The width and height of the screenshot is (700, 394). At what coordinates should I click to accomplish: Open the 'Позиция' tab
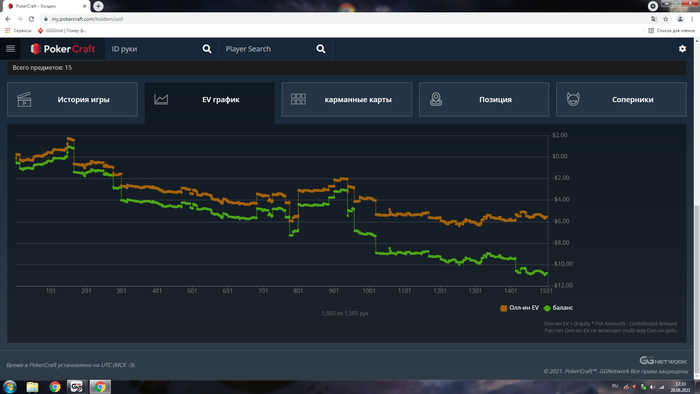point(484,100)
